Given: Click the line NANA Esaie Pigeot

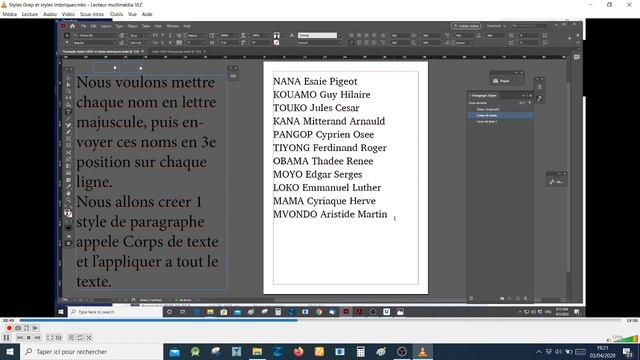Looking at the screenshot, I should [x=315, y=81].
